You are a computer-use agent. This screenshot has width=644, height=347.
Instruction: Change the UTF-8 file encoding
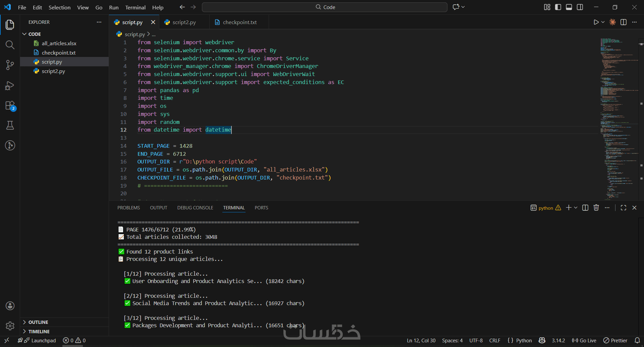476,340
